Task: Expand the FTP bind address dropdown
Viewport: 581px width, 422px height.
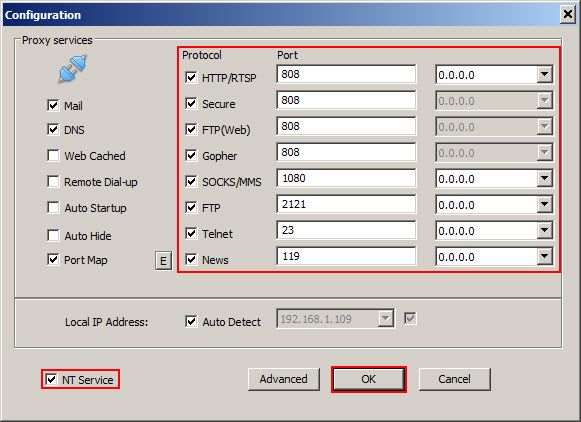Action: tap(544, 204)
